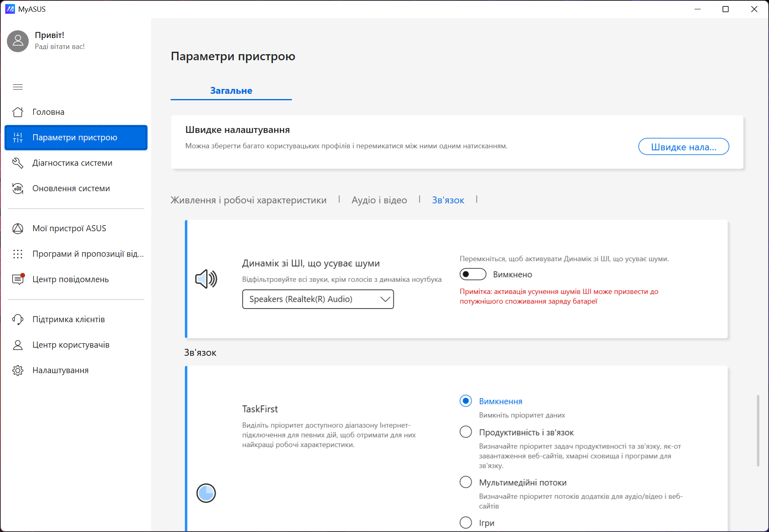Viewport: 769px width, 532px height.
Task: Click the Оновлення системи update icon
Action: [x=18, y=188]
